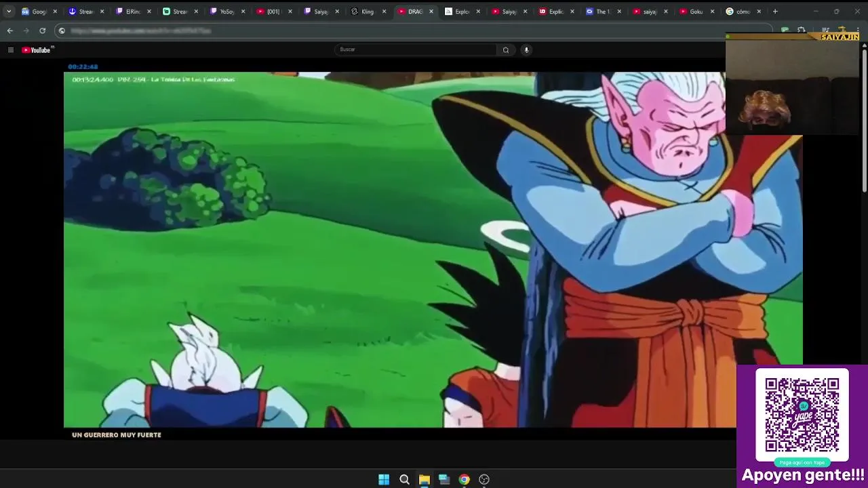Open Windows taskbar search

click(404, 479)
